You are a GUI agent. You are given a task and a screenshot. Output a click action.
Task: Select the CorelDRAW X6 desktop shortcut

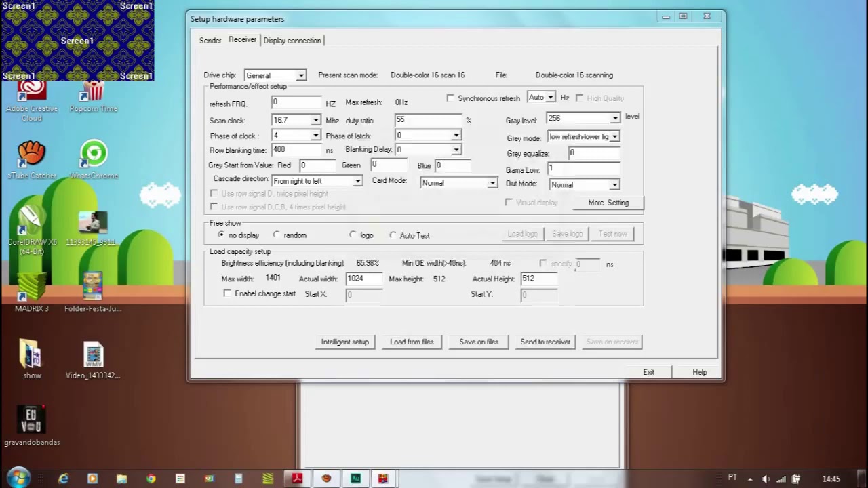point(32,231)
